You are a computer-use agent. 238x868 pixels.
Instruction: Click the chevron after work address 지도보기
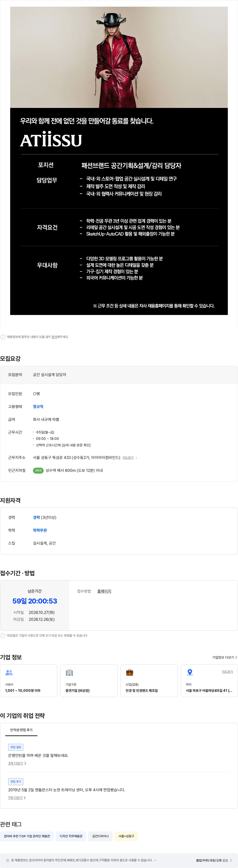coord(136,458)
